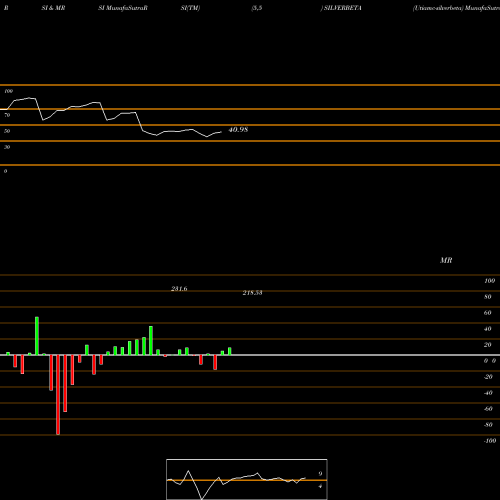Click the RSI axis label 50

pos(7,131)
